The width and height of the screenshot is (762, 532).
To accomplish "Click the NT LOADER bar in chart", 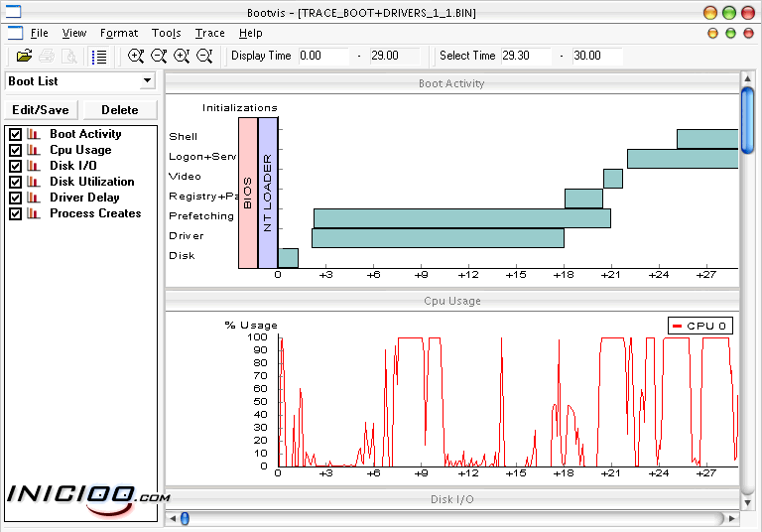I will (x=268, y=193).
